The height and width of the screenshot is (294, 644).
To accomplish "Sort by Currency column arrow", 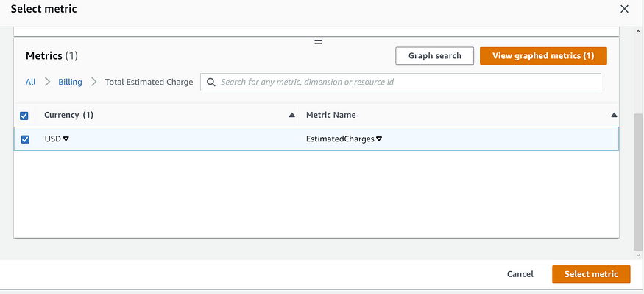I will tap(291, 116).
